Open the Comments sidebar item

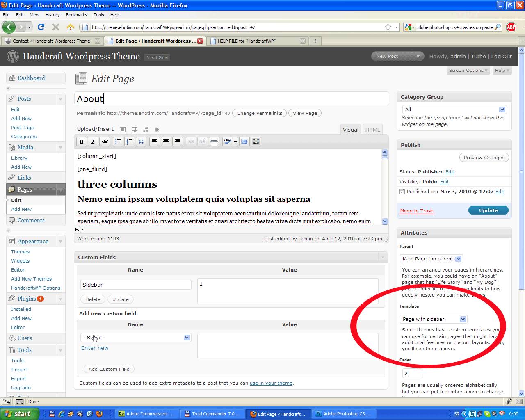click(31, 220)
